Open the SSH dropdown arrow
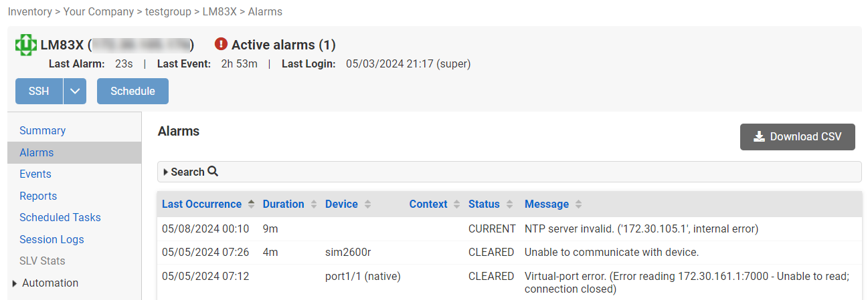 [75, 92]
